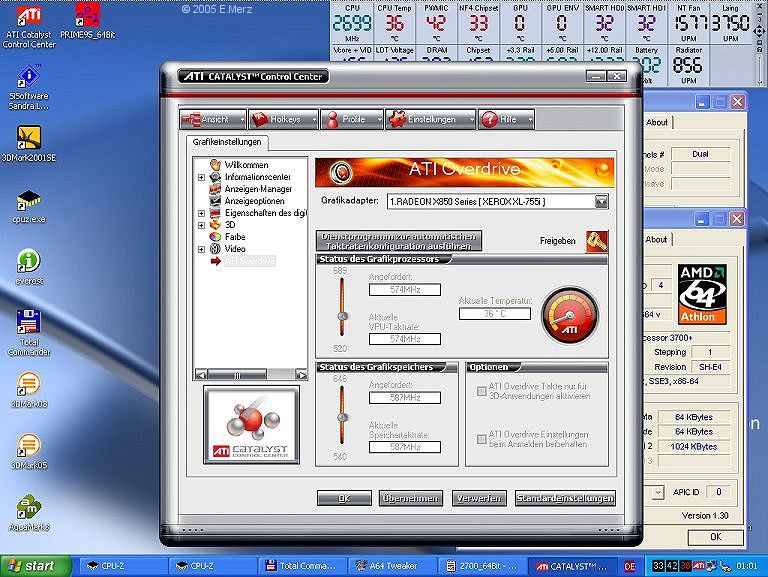Click the Standardeinstellungen button
The image size is (768, 577).
pyautogui.click(x=565, y=498)
